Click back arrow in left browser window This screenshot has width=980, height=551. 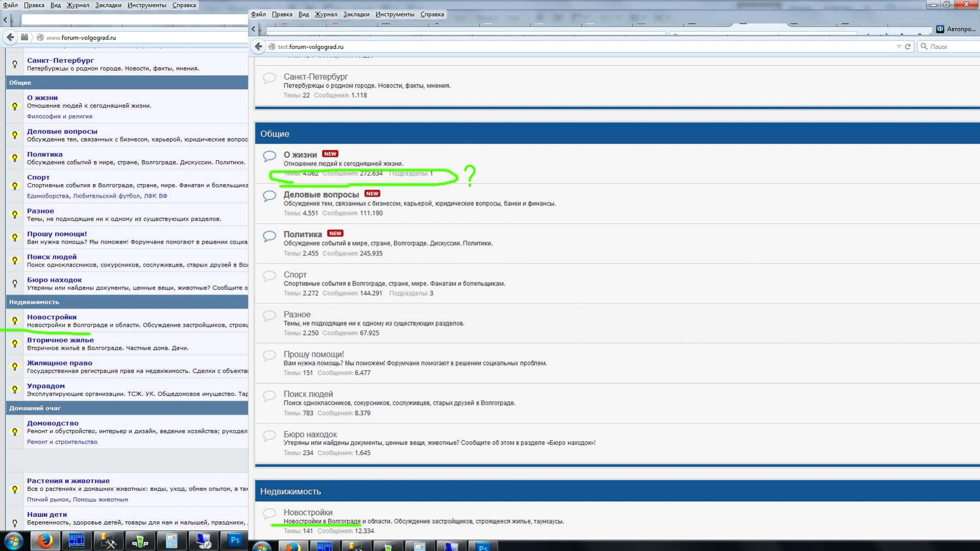pos(10,37)
